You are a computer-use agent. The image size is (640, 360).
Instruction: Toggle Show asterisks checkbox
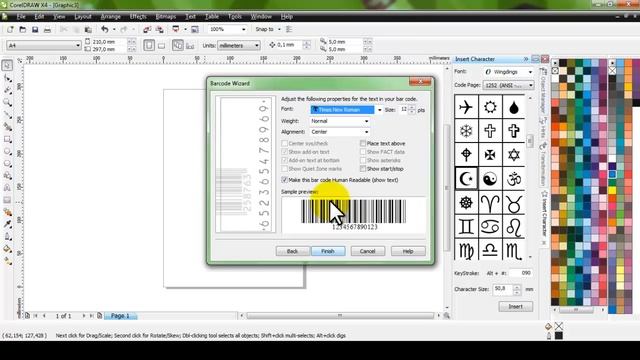pos(362,160)
